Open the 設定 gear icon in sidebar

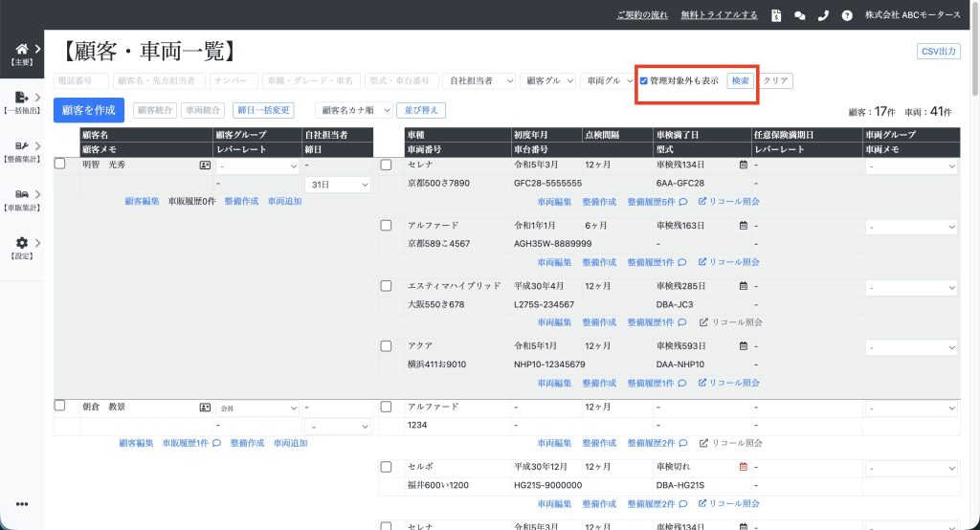click(x=21, y=243)
